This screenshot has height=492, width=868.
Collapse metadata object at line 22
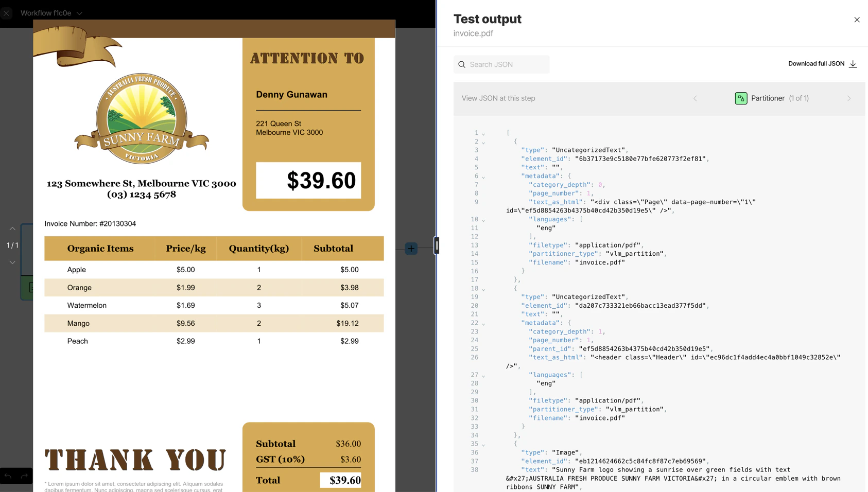483,324
